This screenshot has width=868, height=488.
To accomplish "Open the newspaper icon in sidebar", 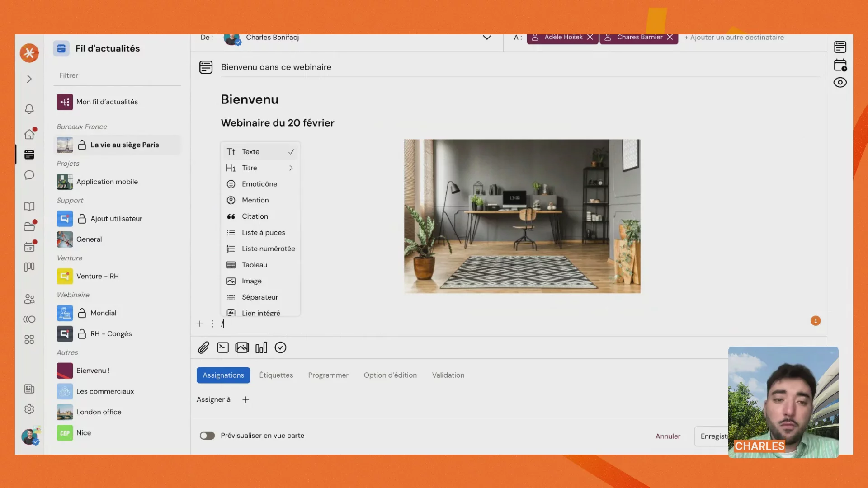I will (x=29, y=389).
